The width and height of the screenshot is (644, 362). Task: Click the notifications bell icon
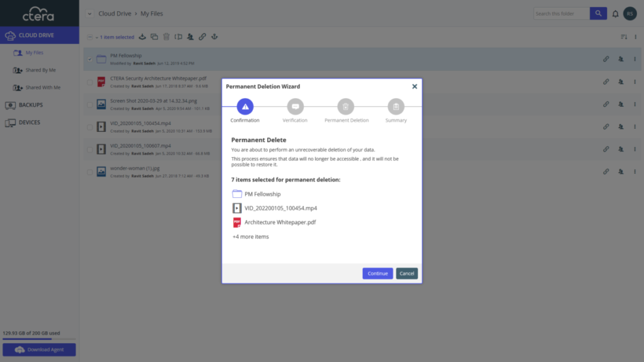click(615, 13)
